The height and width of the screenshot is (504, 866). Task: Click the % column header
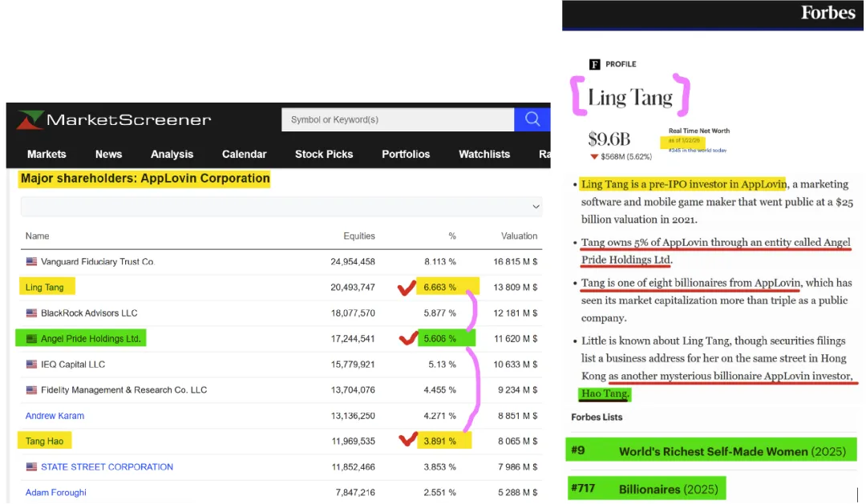pyautogui.click(x=452, y=236)
